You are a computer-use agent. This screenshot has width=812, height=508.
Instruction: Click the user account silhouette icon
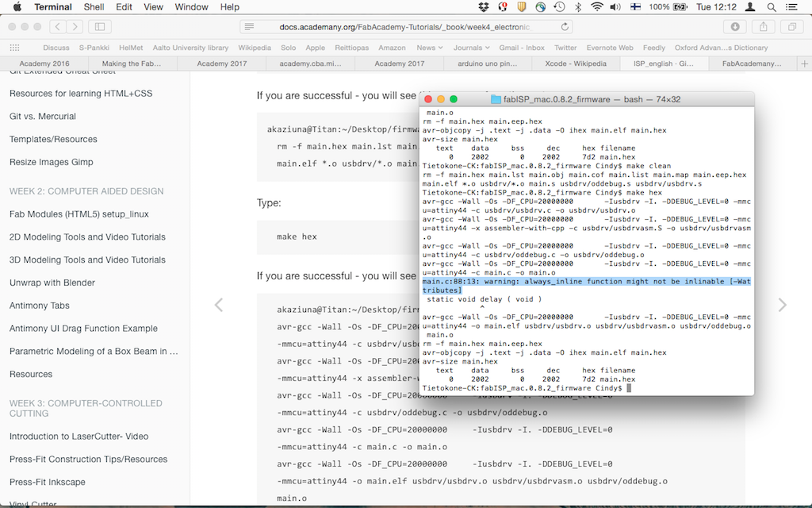749,6
